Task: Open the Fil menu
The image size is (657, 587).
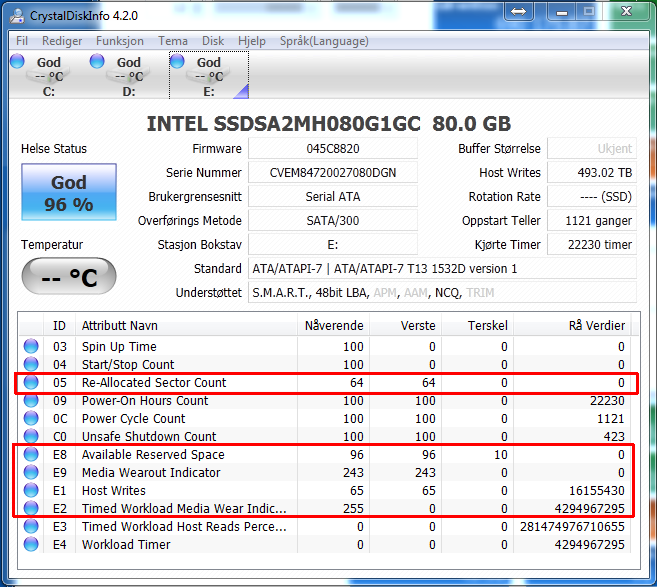Action: [x=22, y=41]
